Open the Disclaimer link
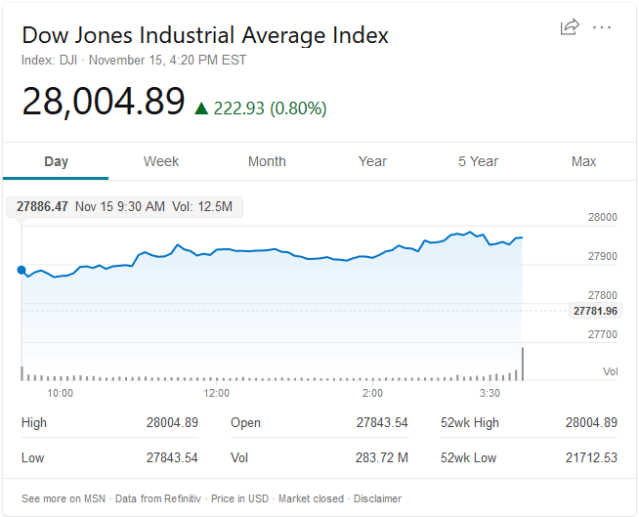Image resolution: width=639 pixels, height=517 pixels. [377, 498]
